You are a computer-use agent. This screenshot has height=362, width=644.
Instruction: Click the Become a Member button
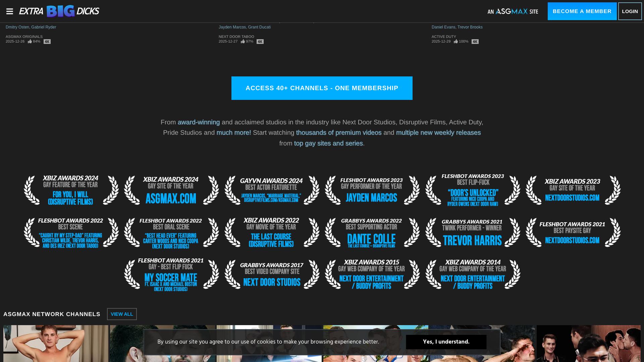coord(582,11)
